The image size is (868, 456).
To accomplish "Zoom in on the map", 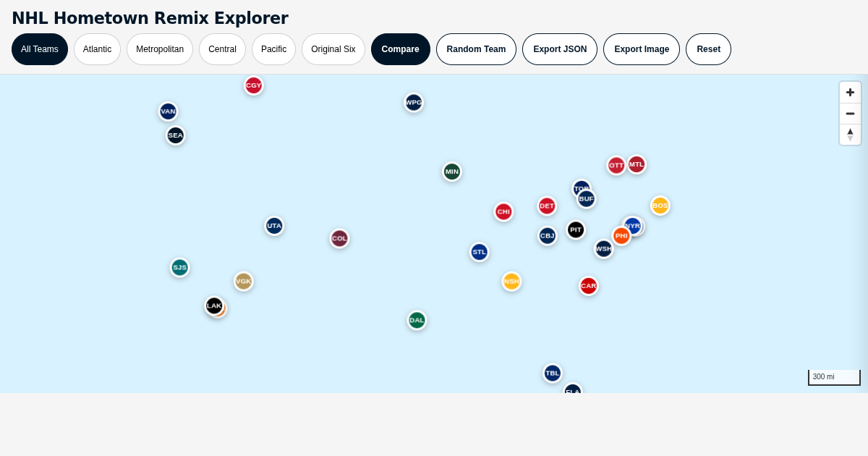I will point(850,93).
